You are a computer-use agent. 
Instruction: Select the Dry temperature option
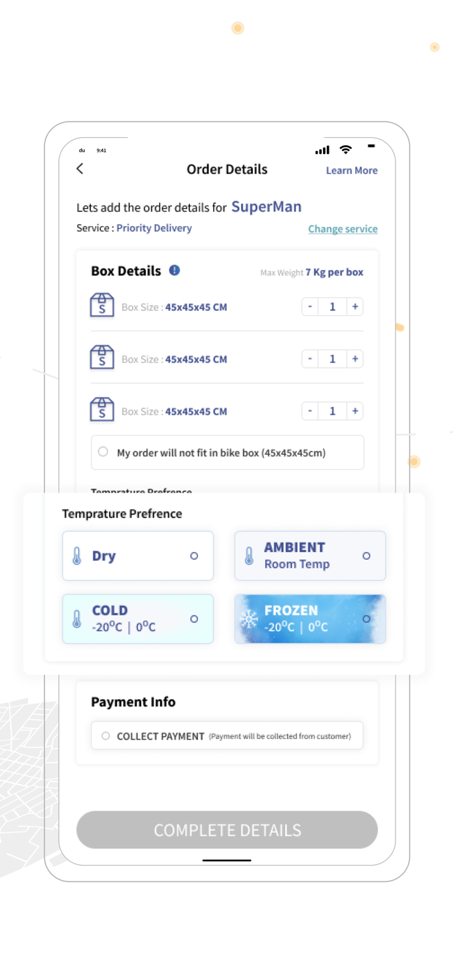[194, 556]
